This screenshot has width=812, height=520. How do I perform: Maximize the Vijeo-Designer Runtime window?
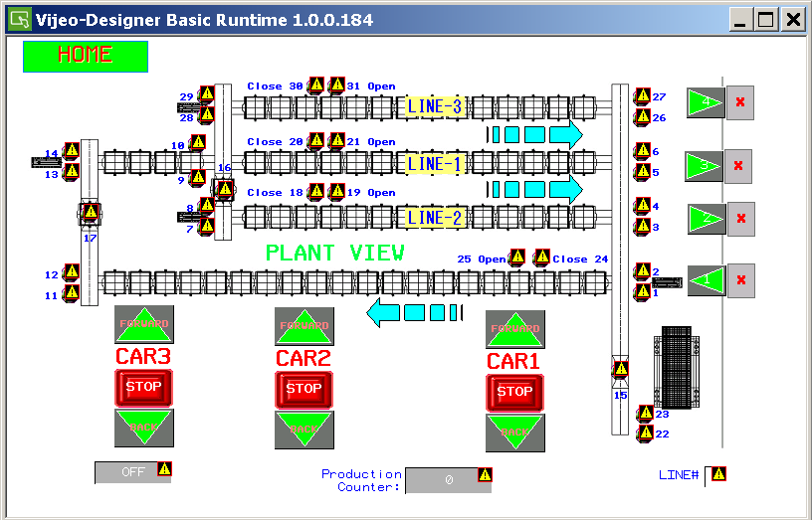(766, 20)
